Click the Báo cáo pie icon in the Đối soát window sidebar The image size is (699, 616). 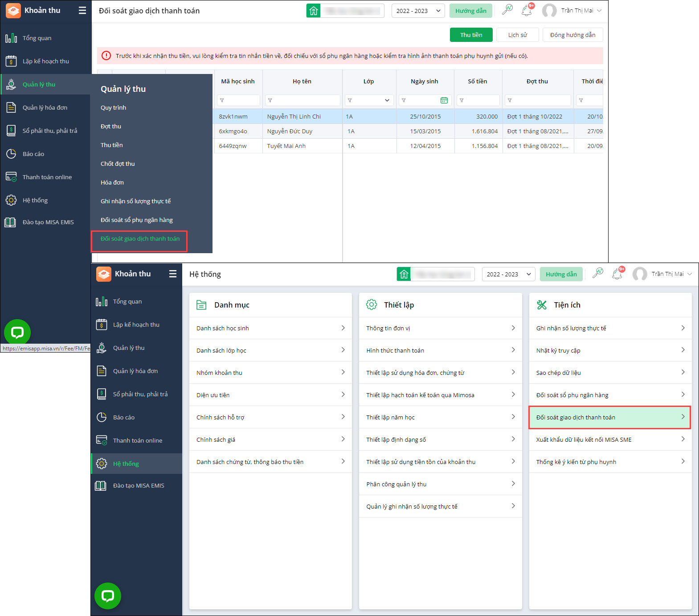(11, 154)
